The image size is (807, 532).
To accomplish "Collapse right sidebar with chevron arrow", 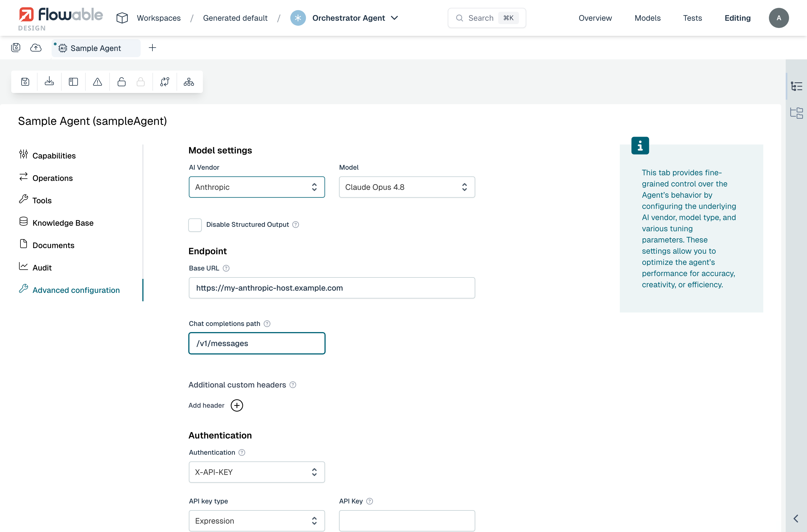I will [796, 519].
